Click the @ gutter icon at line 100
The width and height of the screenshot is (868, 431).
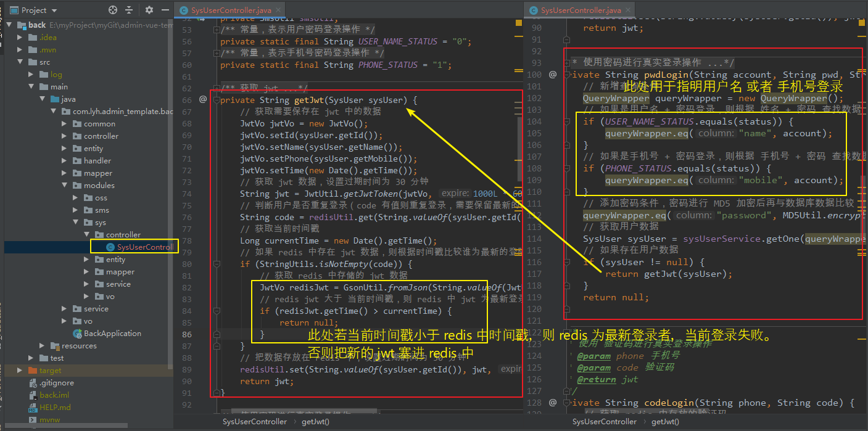(552, 74)
